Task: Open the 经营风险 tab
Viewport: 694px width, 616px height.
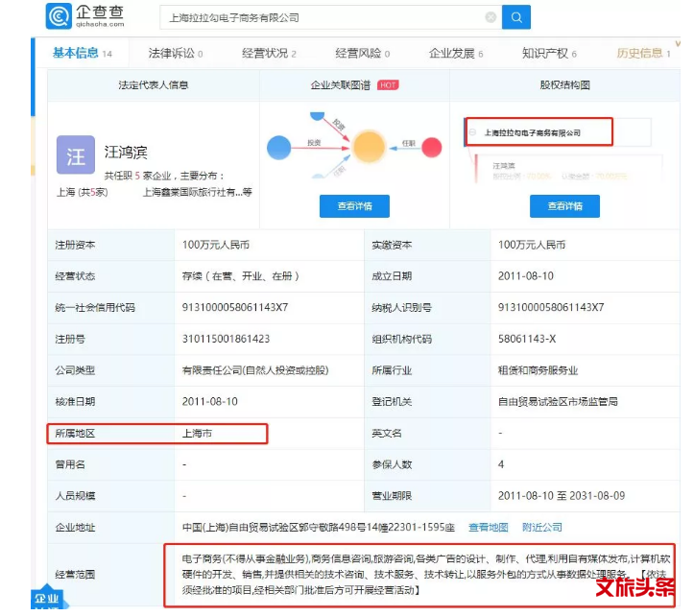Action: coord(362,54)
